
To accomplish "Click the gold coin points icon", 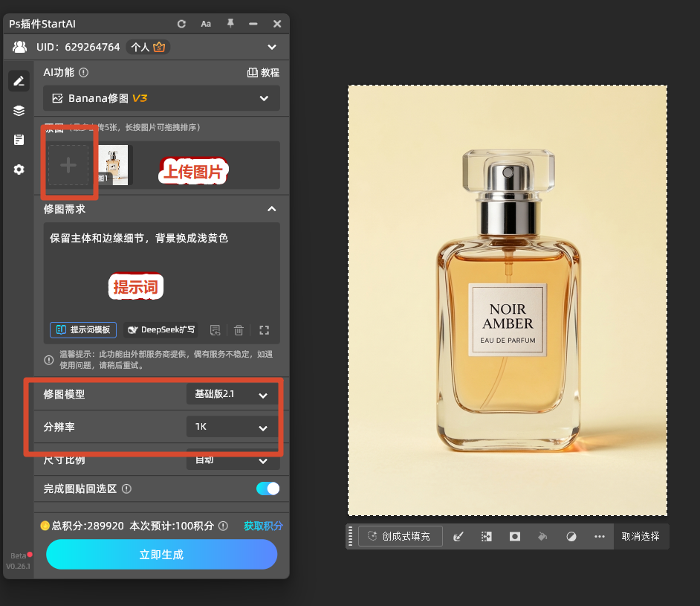I will [45, 526].
